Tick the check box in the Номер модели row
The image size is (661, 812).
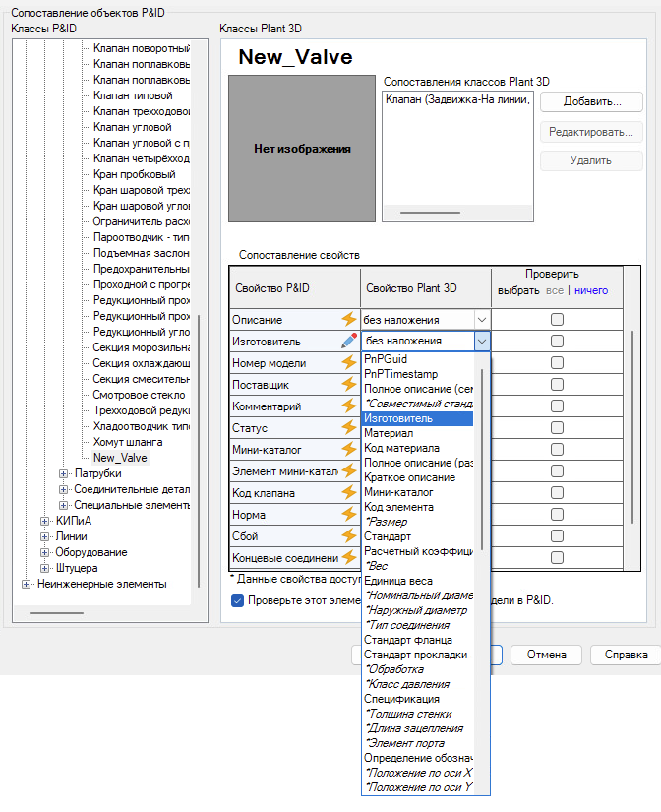tap(557, 363)
